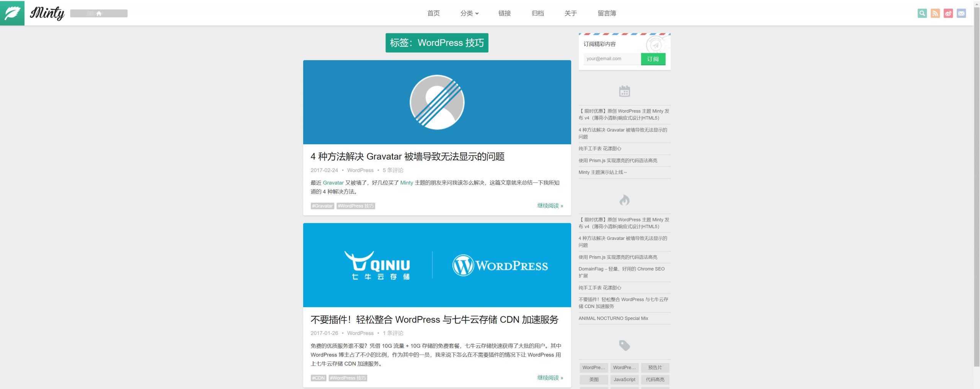Open the 链接 menu item
Image resolution: width=980 pixels, height=389 pixels.
[505, 13]
